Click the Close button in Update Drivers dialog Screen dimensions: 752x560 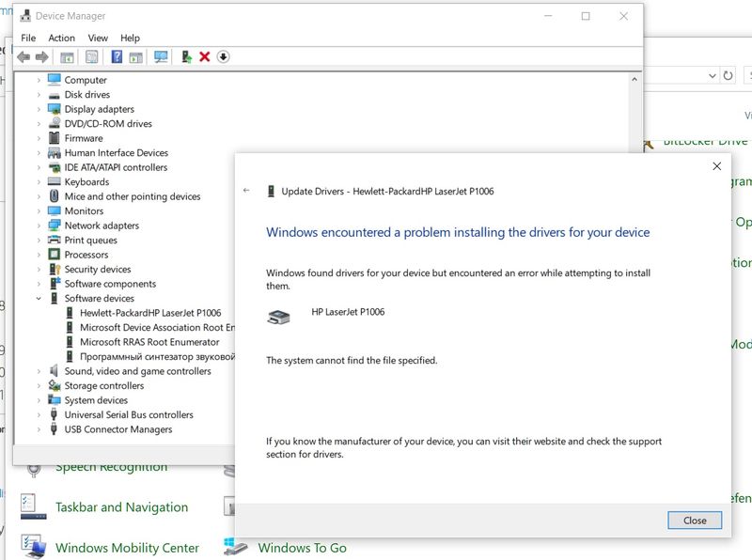(695, 521)
